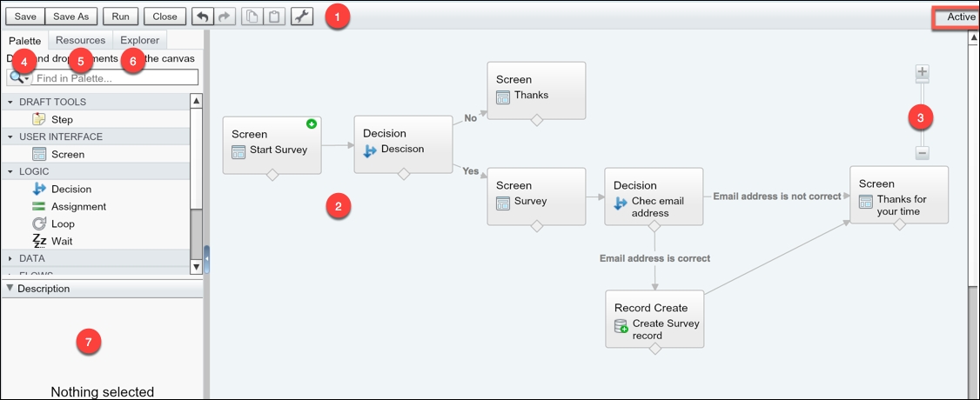Click the palette scrollbar up arrow
Screen dimensions: 980x400
click(x=196, y=101)
